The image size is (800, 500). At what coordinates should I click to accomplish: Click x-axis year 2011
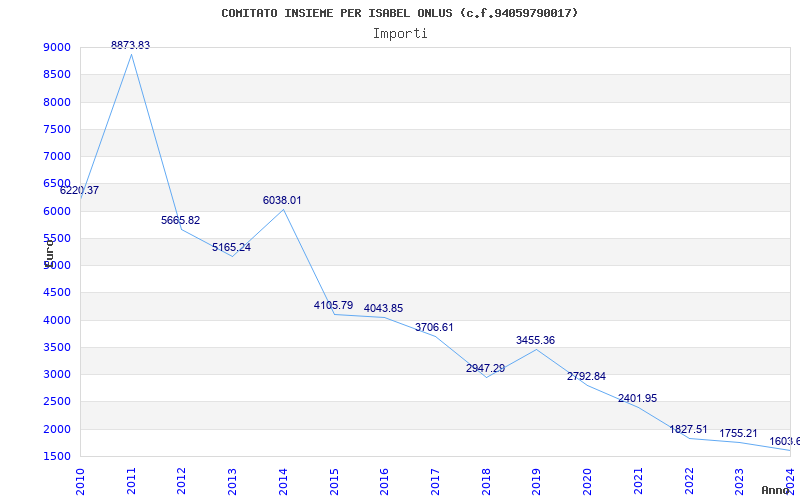(x=131, y=481)
